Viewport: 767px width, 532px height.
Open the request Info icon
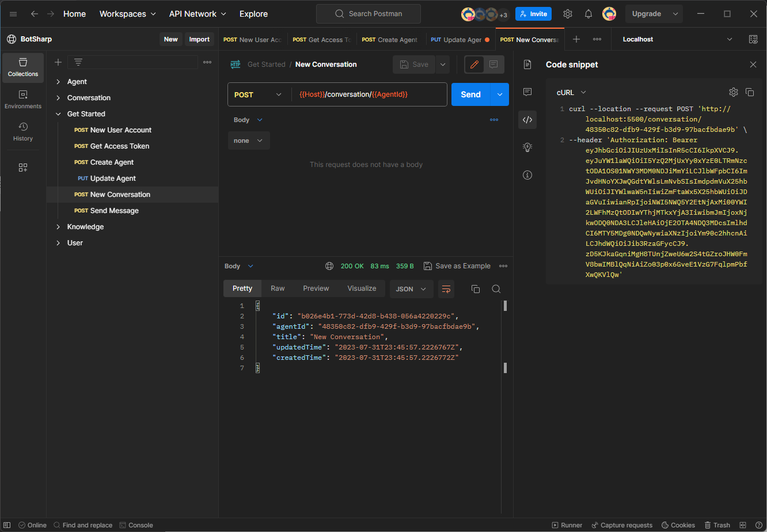(x=527, y=175)
